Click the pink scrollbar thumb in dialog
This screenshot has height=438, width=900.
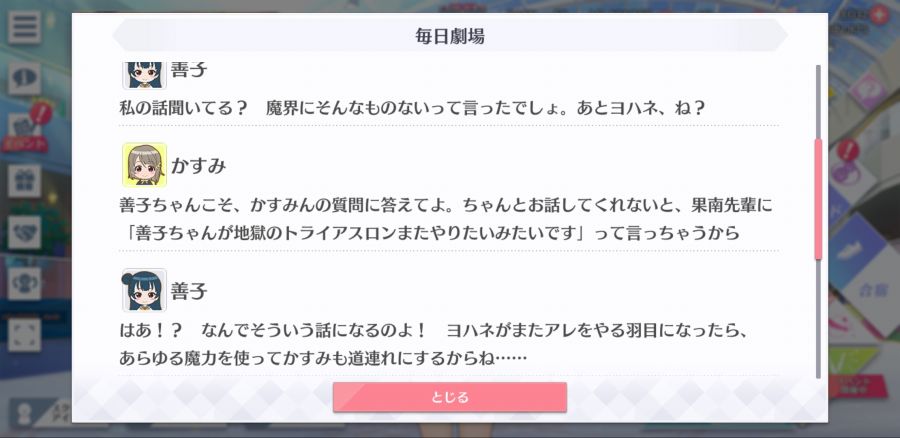[x=818, y=199]
